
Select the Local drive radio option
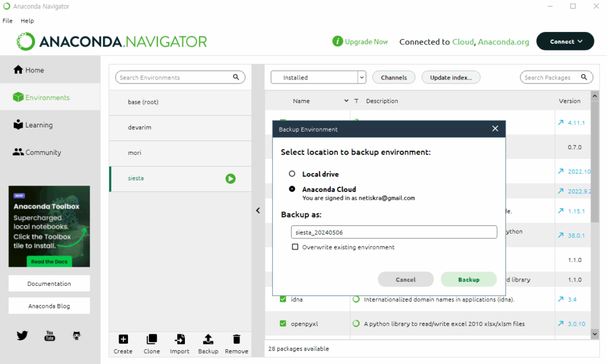click(292, 174)
